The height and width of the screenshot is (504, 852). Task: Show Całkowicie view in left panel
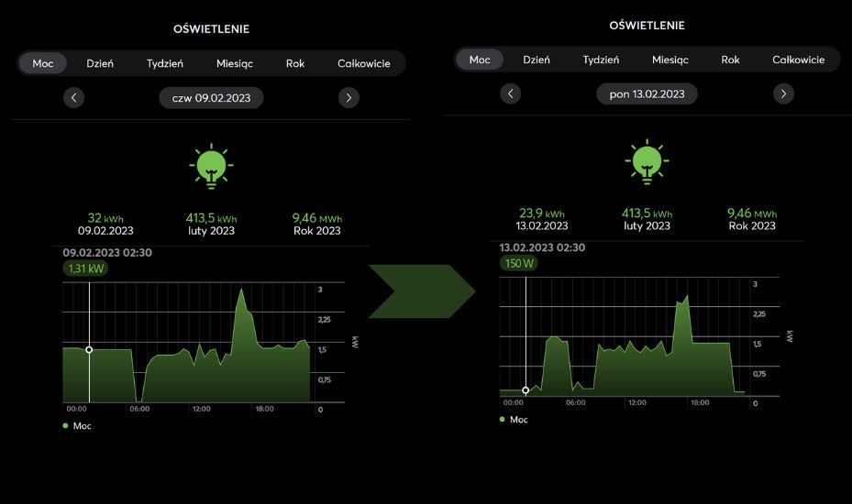pos(363,63)
